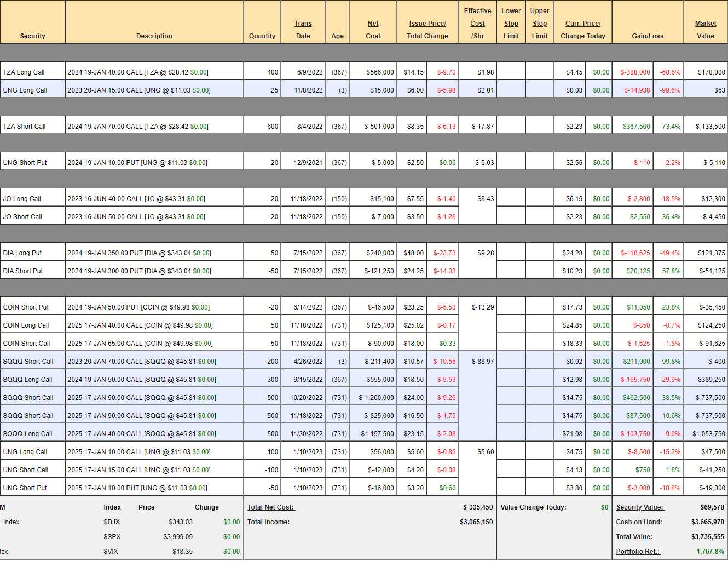The image size is (728, 561).
Task: Click the DIA Long Put security cell
Action: pyautogui.click(x=22, y=253)
